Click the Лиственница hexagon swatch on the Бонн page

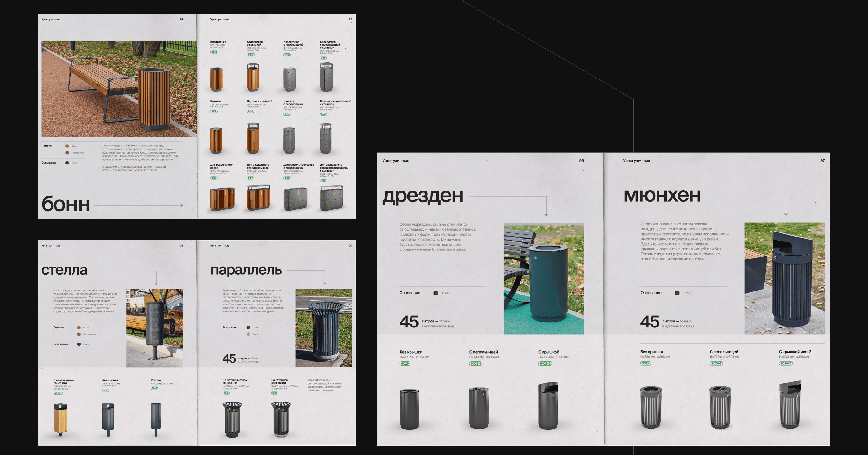coord(67,153)
